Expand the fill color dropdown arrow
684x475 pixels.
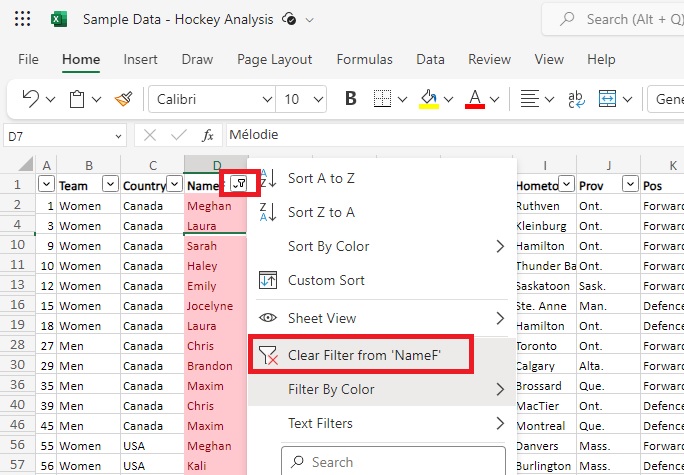click(448, 99)
